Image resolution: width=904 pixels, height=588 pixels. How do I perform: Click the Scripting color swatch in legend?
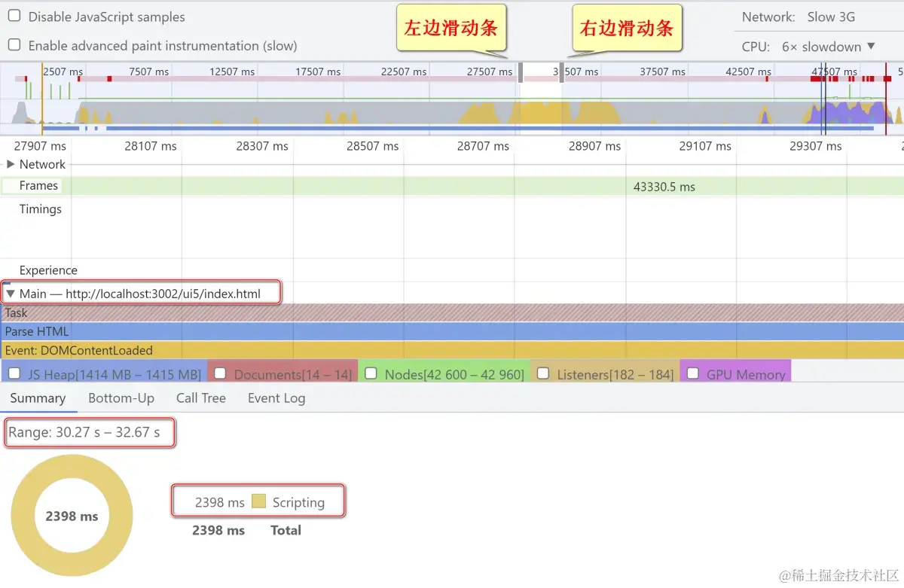pos(258,501)
